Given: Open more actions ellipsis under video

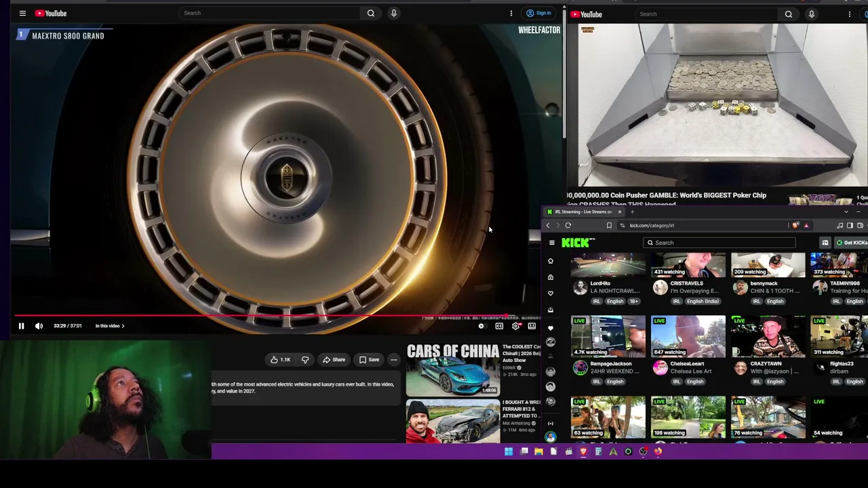Looking at the screenshot, I should pyautogui.click(x=394, y=360).
